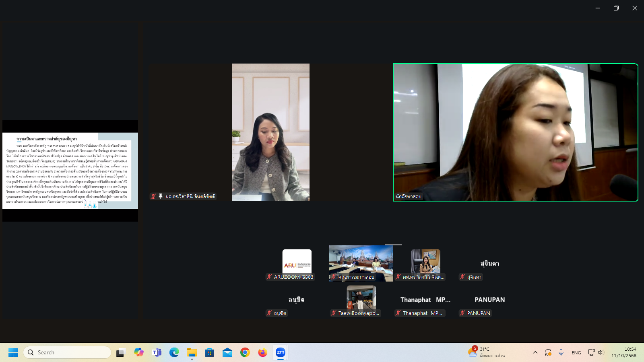Open Firefox from the taskbar
This screenshot has width=644, height=362.
262,352
